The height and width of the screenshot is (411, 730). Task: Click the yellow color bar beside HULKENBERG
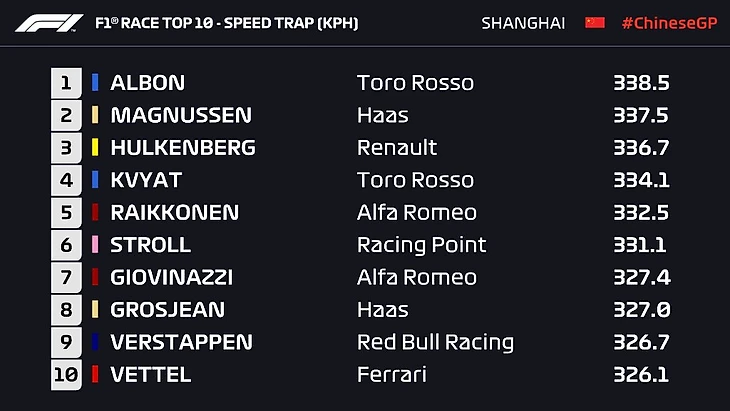point(95,148)
